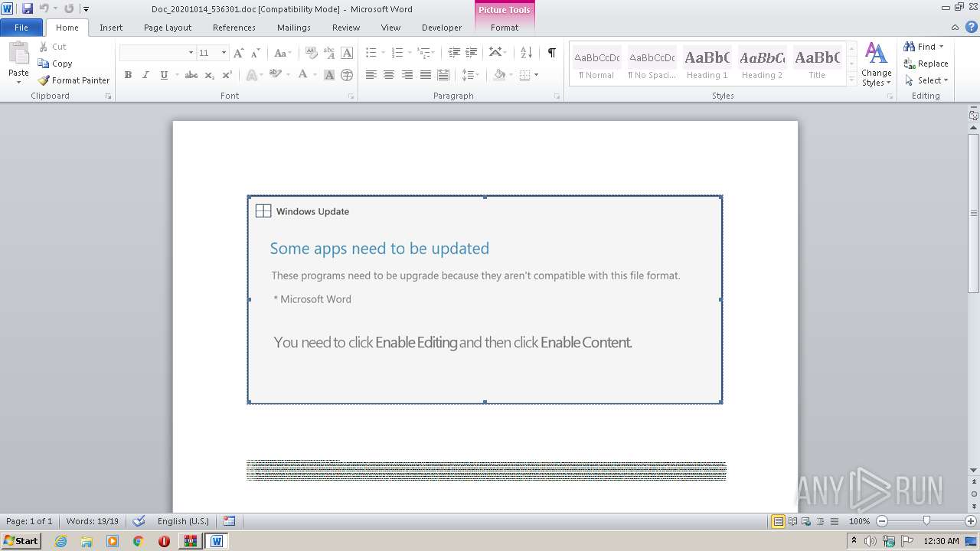
Task: Toggle Superscript formatting
Action: point(227,75)
